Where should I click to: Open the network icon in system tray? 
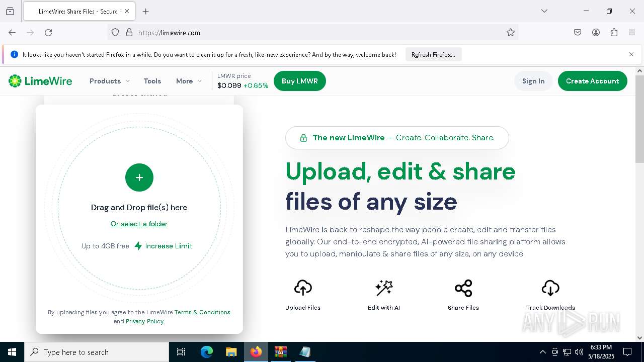(x=567, y=352)
